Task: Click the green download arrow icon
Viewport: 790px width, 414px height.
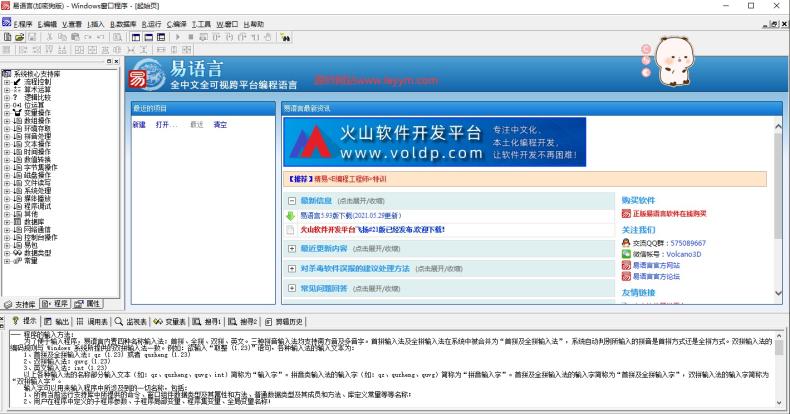Action: click(x=291, y=216)
